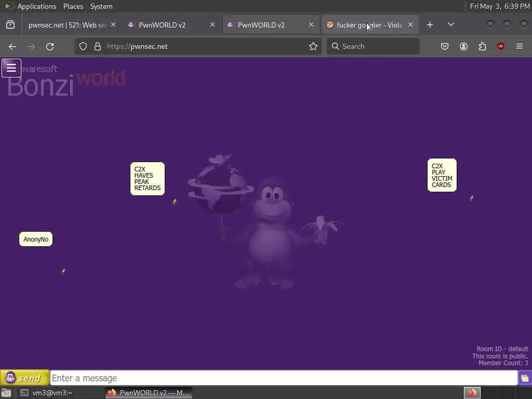The width and height of the screenshot is (532, 399).
Task: Open the Firefox application menu icon
Action: click(x=520, y=46)
